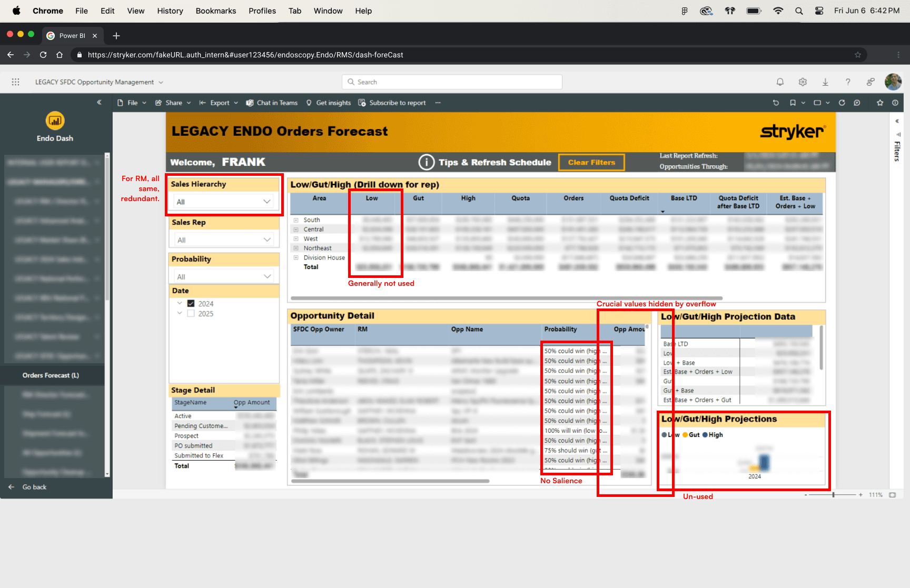Click the Low legend swatch

[665, 435]
